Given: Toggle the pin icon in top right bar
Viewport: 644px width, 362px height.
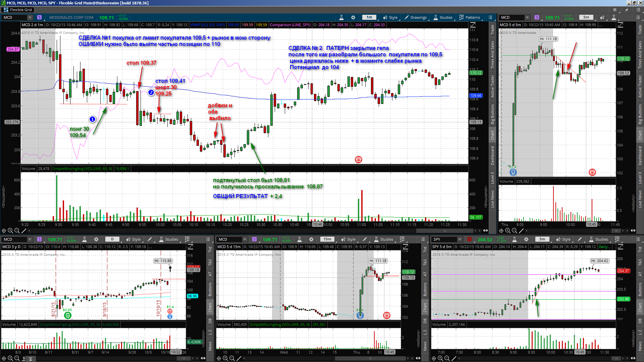Looking at the screenshot, I should [x=627, y=10].
